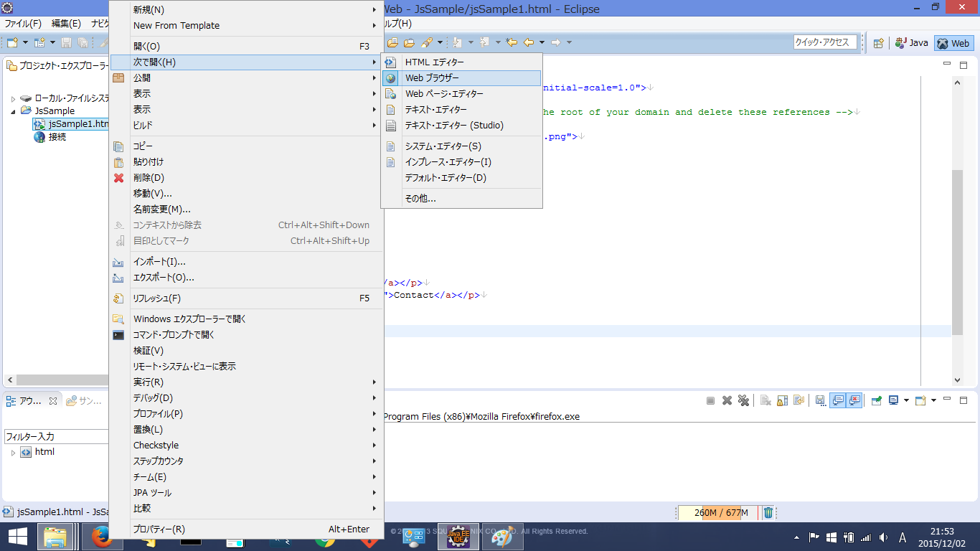Viewport: 980px width, 551px height.
Task: Open File Explorer from the taskbar
Action: coord(56,537)
